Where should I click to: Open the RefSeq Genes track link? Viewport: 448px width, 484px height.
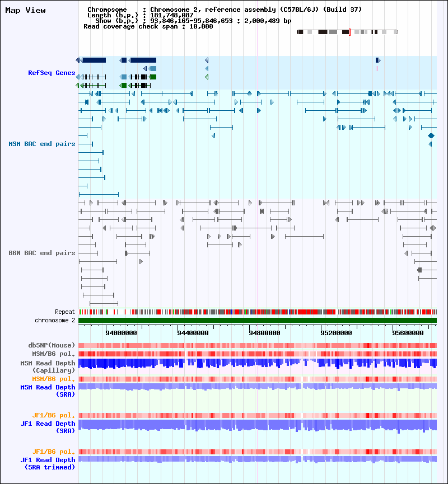pos(52,73)
